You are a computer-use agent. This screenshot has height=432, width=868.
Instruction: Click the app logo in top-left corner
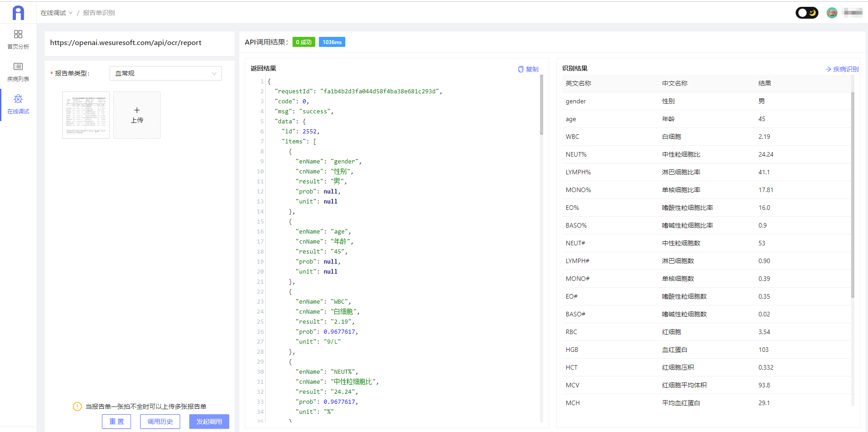click(18, 13)
